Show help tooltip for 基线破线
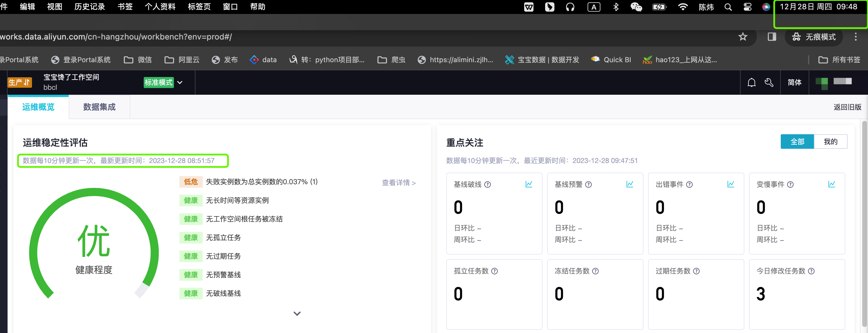The height and width of the screenshot is (333, 868). coord(488,185)
